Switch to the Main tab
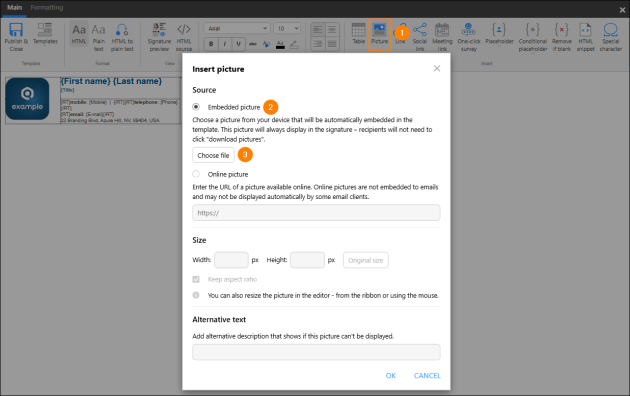 point(14,8)
